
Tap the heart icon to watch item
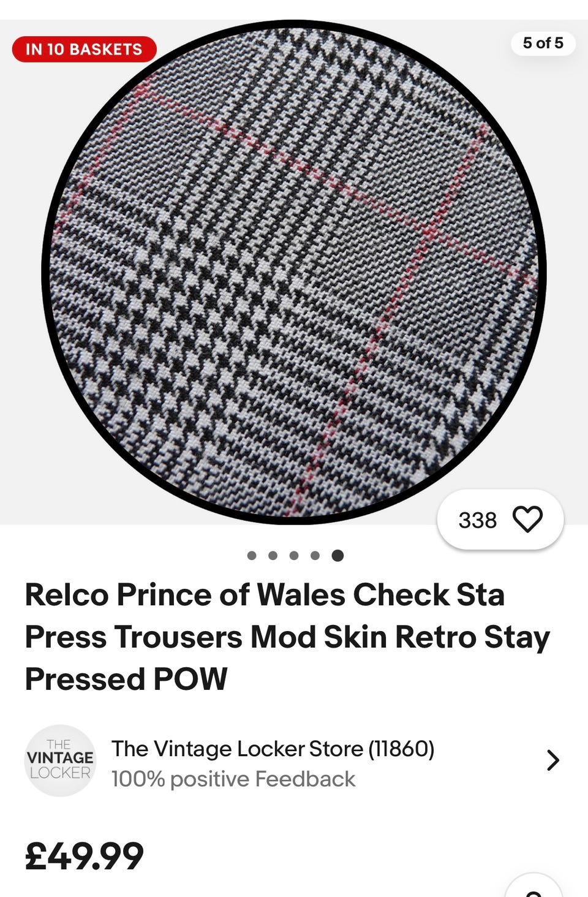pyautogui.click(x=527, y=520)
